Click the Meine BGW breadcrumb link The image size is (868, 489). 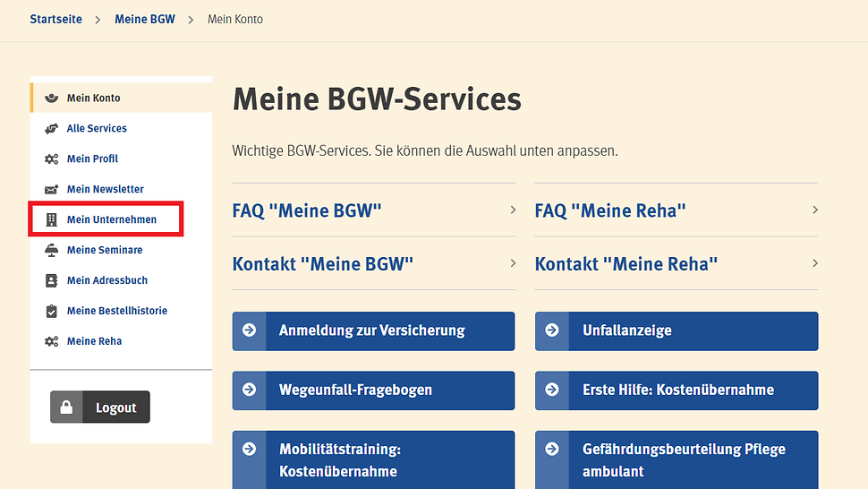[x=145, y=20]
